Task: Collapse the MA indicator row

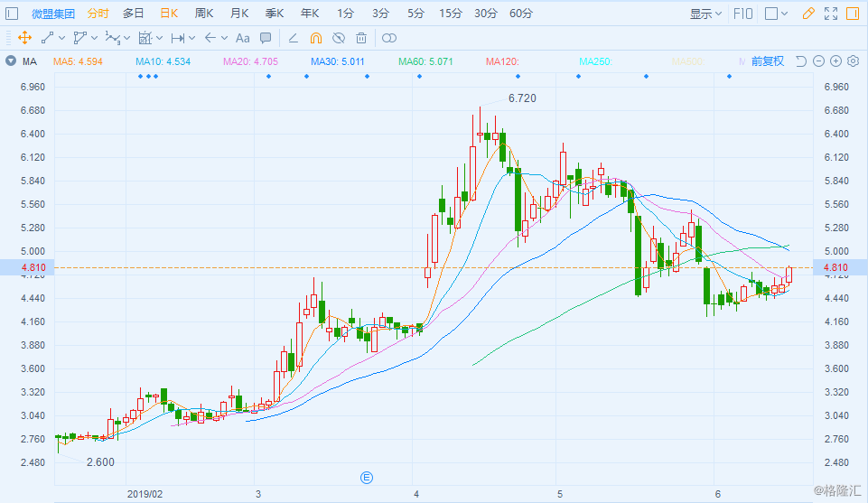Action: [11, 61]
